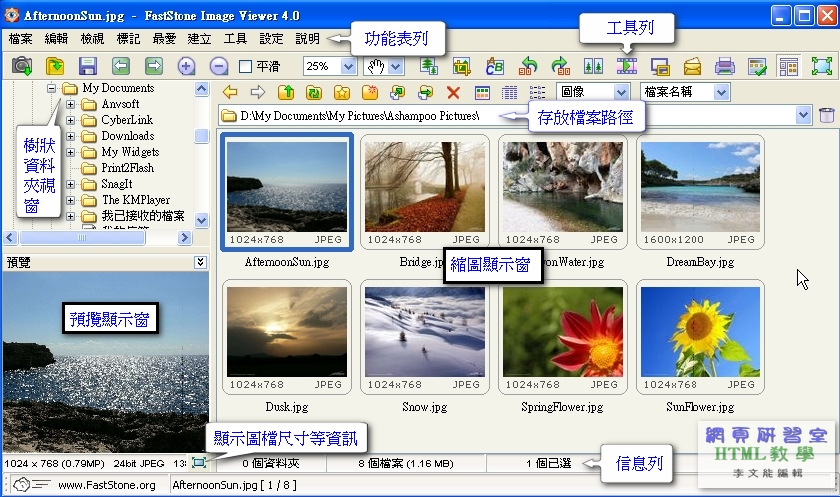Click the orange back arrow in browser bar
Screen dimensions: 840x497
point(230,92)
